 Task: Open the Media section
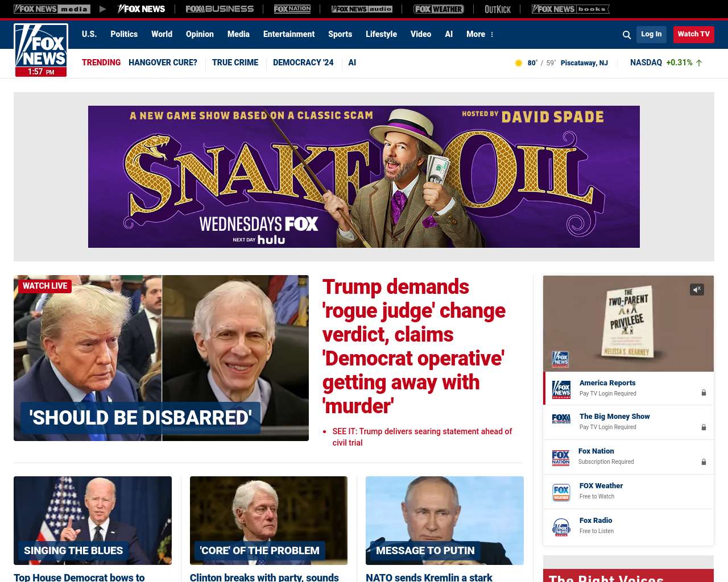[x=238, y=34]
